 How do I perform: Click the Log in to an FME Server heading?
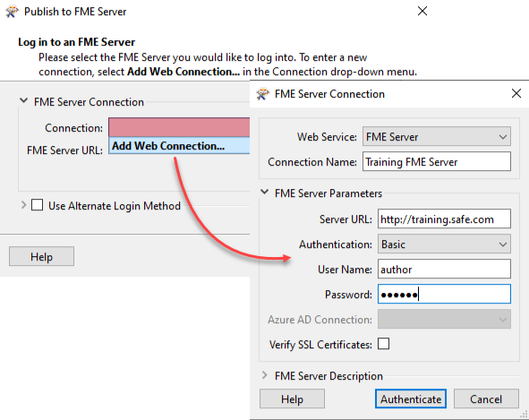coord(77,42)
